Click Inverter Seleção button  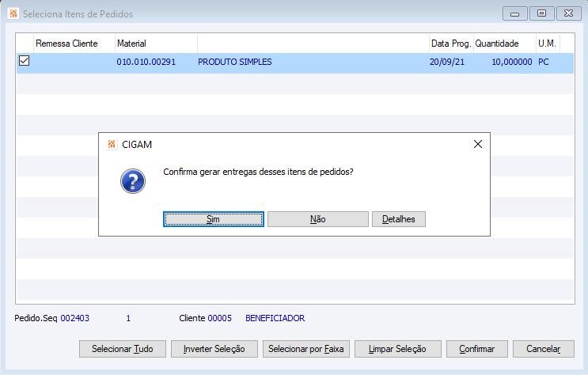214,349
